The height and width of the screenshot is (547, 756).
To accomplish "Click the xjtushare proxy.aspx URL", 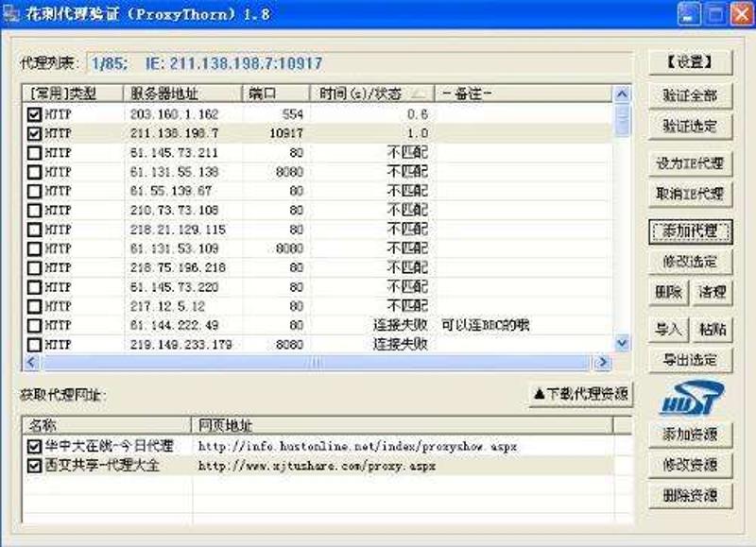I will pyautogui.click(x=317, y=466).
